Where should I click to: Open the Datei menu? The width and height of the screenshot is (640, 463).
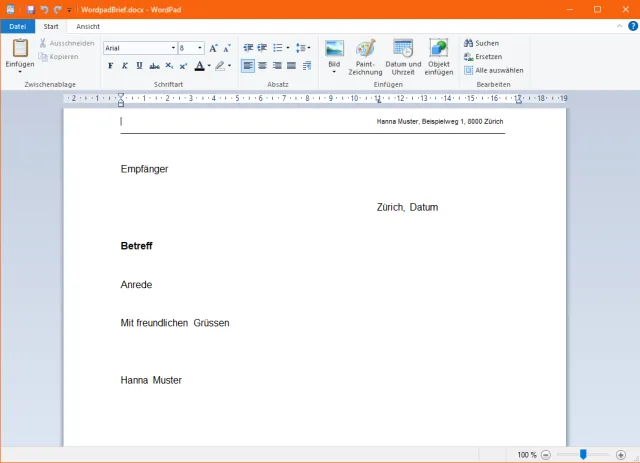[17, 26]
